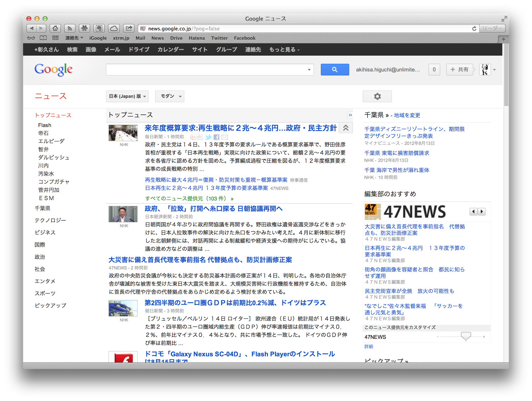The height and width of the screenshot is (401, 532).
Task: Collapse the first story with double-chevron icon
Action: tap(346, 128)
